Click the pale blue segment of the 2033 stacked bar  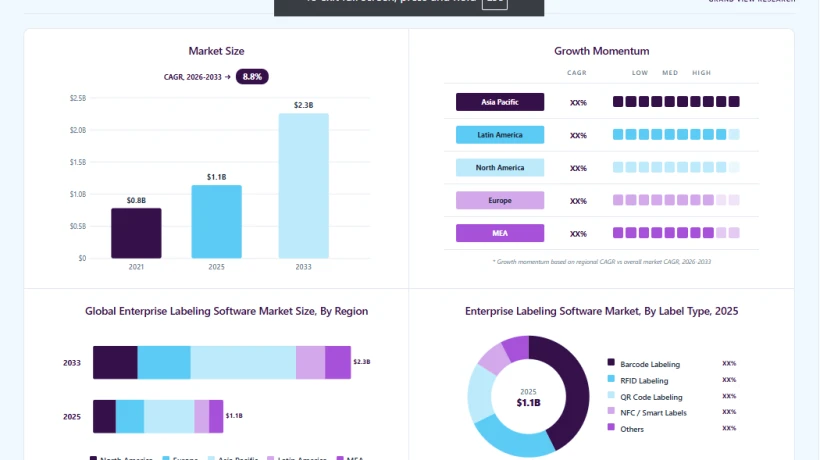243,362
